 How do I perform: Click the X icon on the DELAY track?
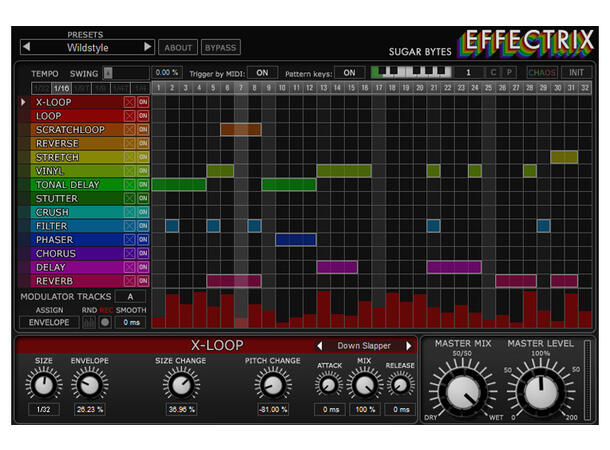(x=129, y=267)
